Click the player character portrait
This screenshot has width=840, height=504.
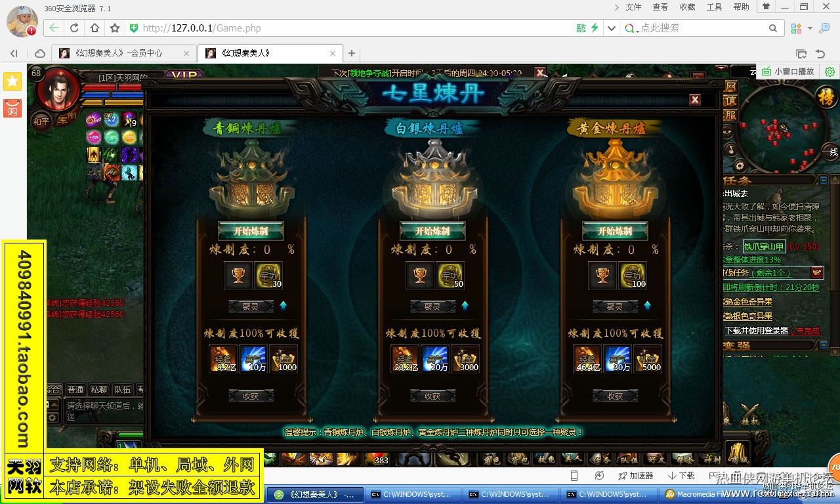click(x=58, y=89)
